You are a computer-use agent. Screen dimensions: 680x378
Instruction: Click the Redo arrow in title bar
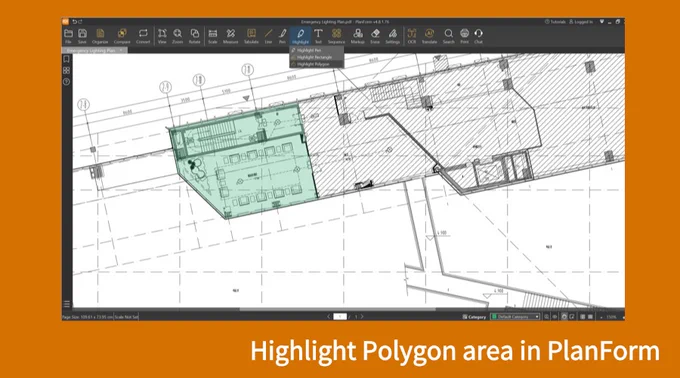pos(80,21)
